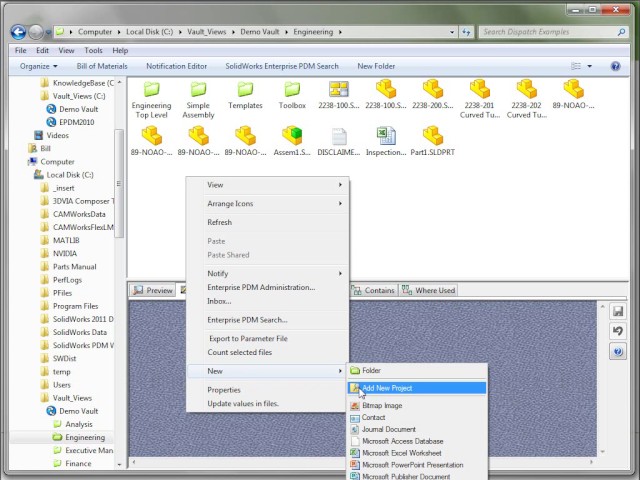The image size is (640, 480).
Task: Switch to the Preview tab
Action: tap(153, 291)
